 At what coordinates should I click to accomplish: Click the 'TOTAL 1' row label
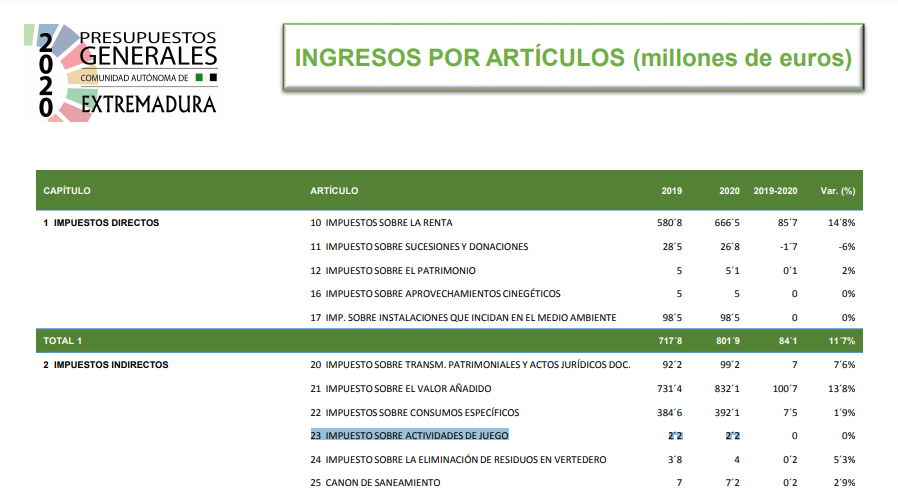click(x=62, y=341)
